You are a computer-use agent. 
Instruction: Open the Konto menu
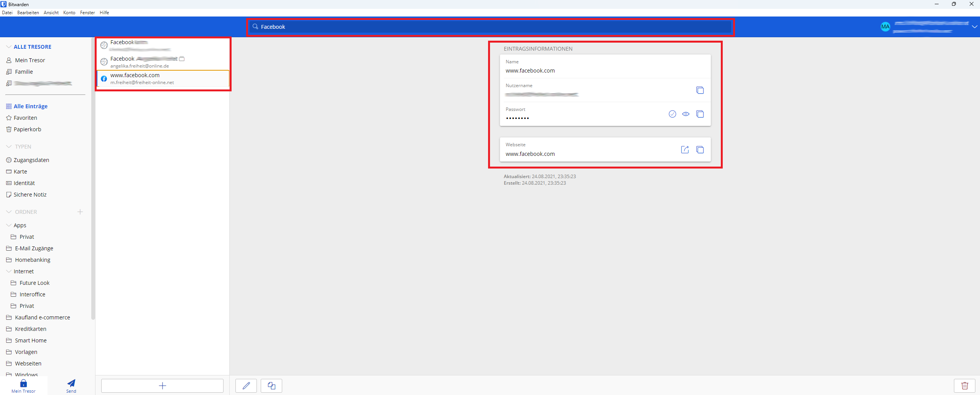pos(69,13)
